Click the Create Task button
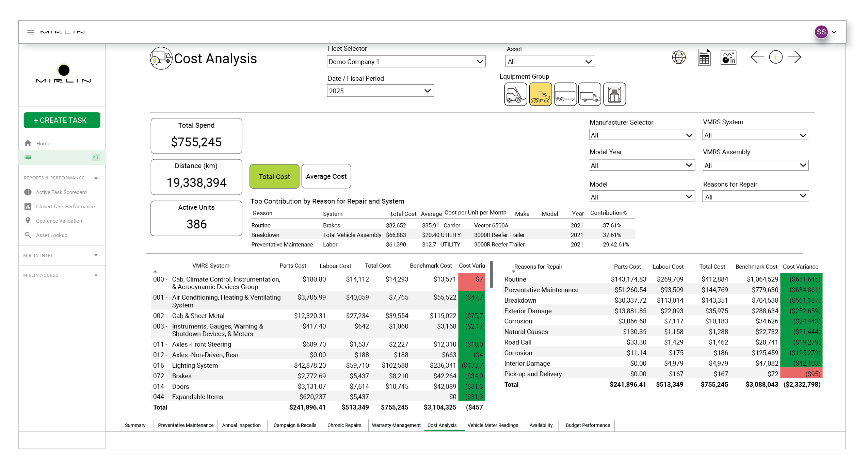Image resolution: width=868 pixels, height=463 pixels. (62, 120)
